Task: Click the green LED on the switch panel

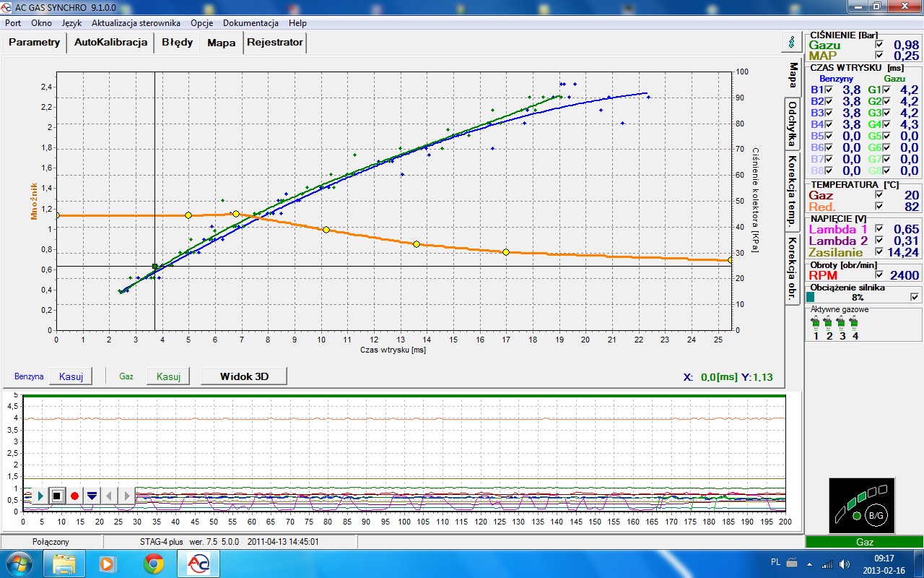Action: pyautogui.click(x=857, y=516)
